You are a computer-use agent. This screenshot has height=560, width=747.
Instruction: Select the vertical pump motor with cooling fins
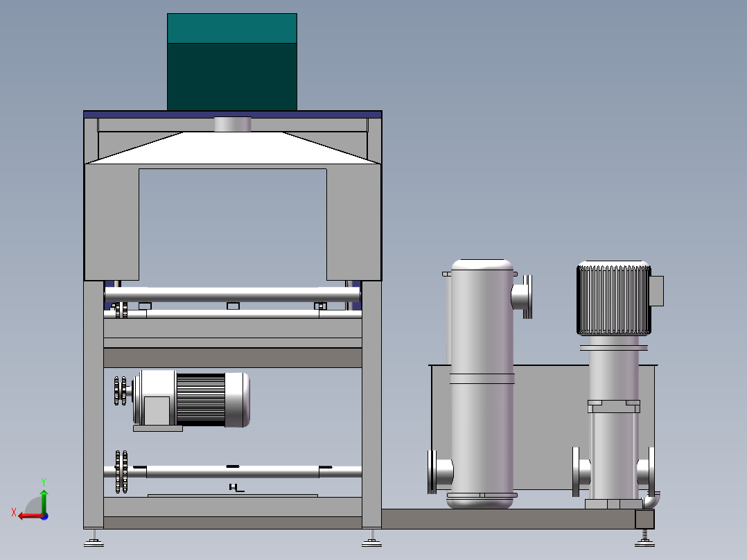click(x=614, y=298)
